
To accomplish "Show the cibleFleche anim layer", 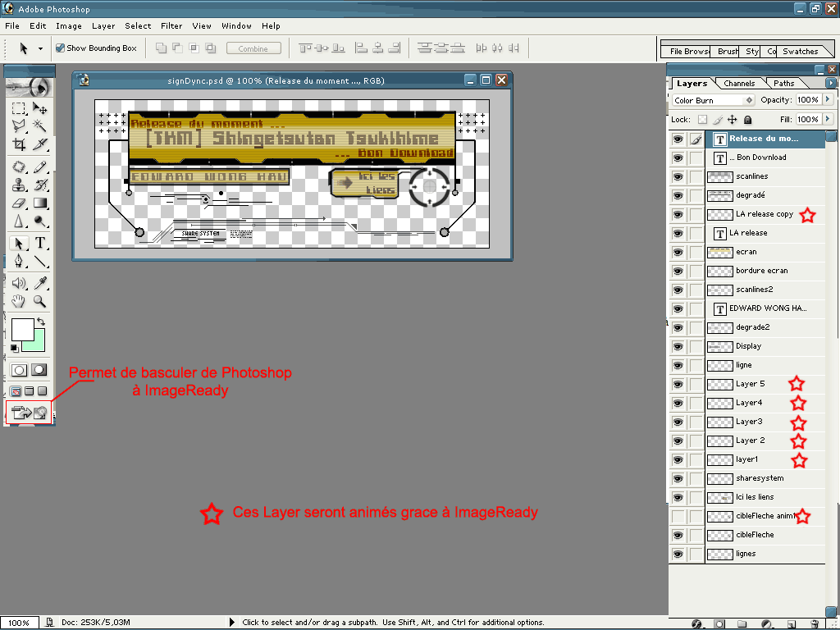I will click(678, 517).
